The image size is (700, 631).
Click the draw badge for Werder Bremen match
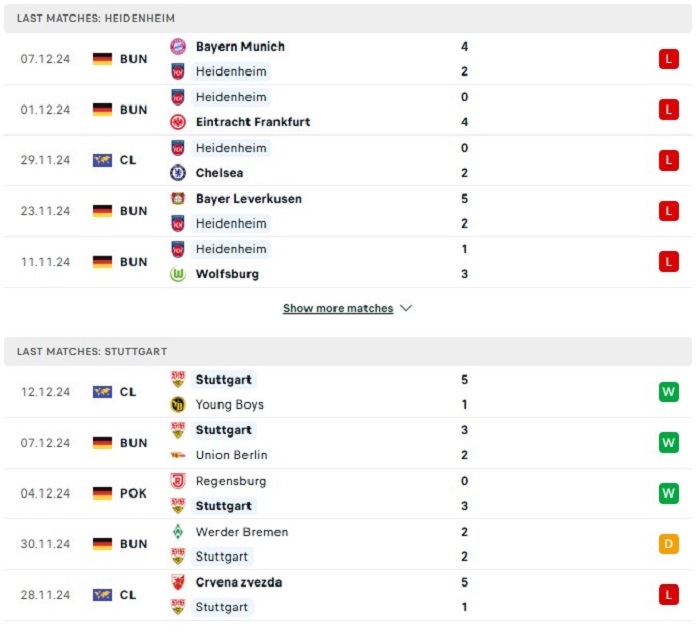tap(668, 544)
